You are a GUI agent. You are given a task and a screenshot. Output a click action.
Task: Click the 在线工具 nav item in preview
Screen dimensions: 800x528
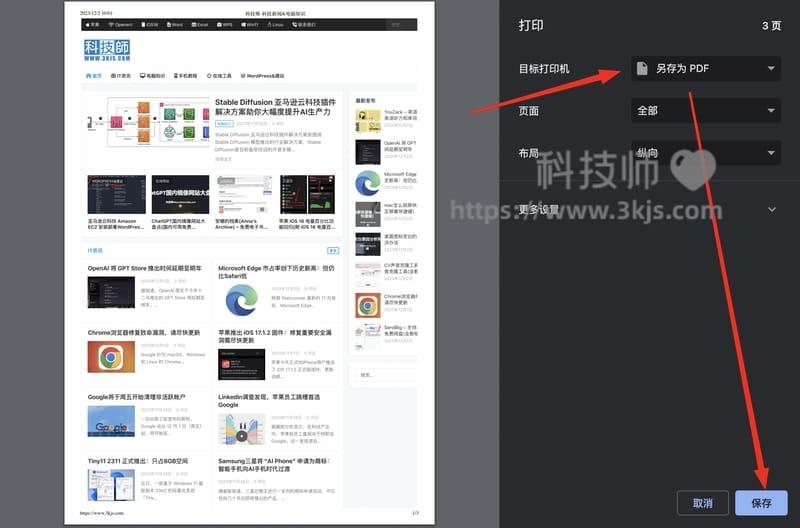click(219, 76)
